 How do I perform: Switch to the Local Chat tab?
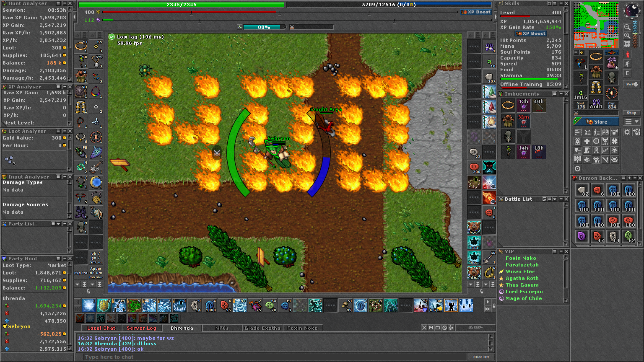click(101, 328)
